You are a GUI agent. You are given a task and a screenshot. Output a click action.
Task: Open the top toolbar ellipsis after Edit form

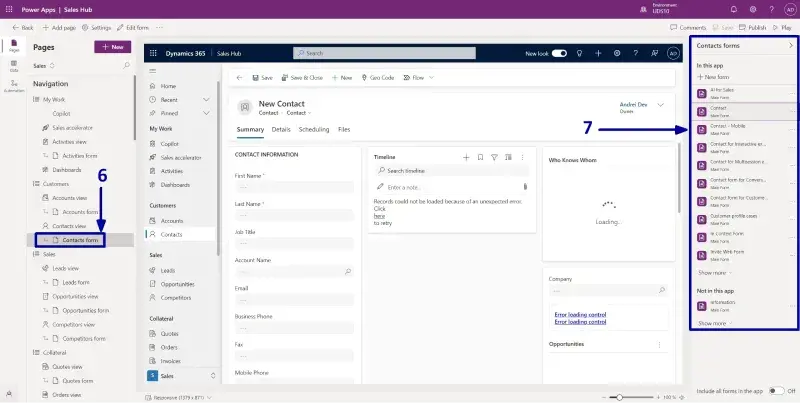click(160, 28)
